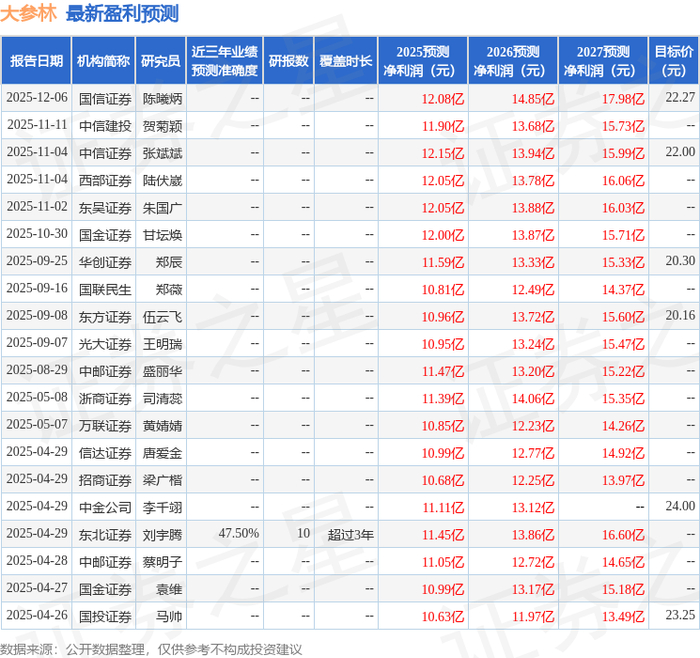Click institution 国信证券
The image size is (700, 658).
coord(105,99)
